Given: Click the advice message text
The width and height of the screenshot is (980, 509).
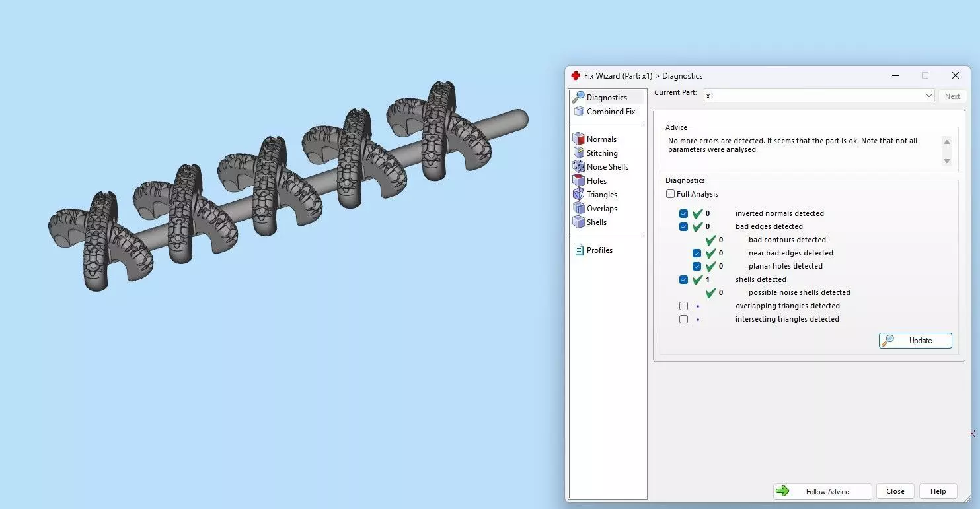Looking at the screenshot, I should pos(792,145).
